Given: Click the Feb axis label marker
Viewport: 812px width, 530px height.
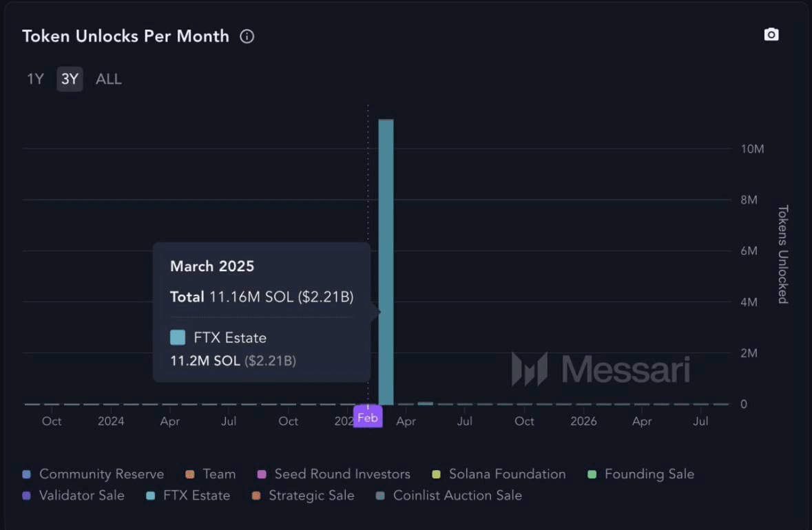Looking at the screenshot, I should coord(368,417).
